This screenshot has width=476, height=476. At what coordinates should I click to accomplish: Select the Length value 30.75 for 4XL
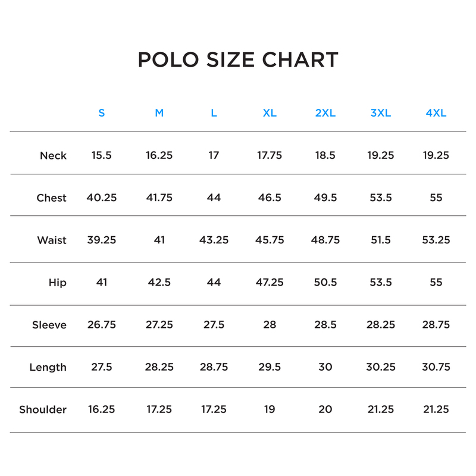point(436,367)
